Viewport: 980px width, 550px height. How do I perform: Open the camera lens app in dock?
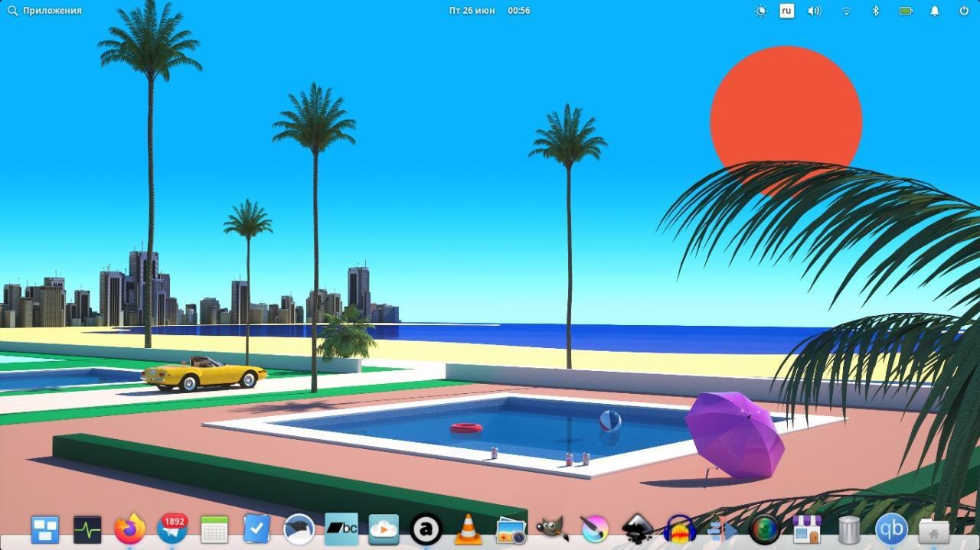pyautogui.click(x=764, y=529)
